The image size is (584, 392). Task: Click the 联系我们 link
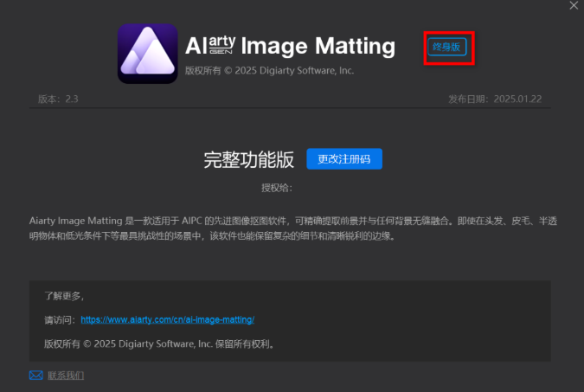(66, 376)
